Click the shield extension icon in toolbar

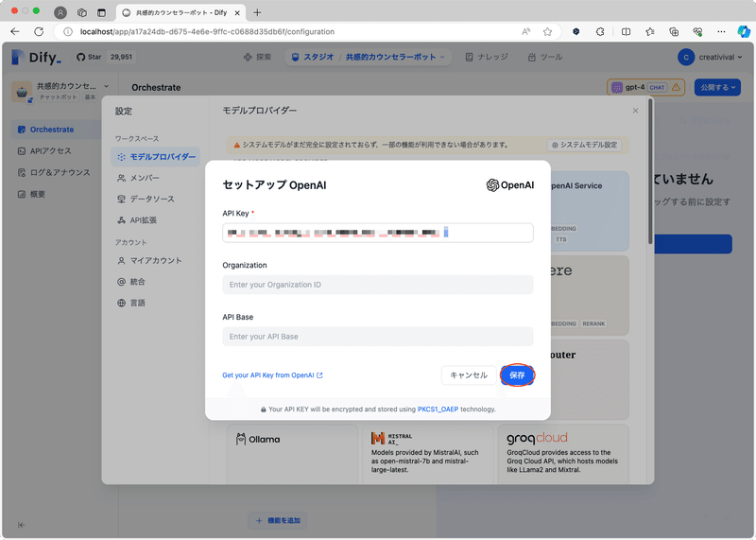coord(576,32)
